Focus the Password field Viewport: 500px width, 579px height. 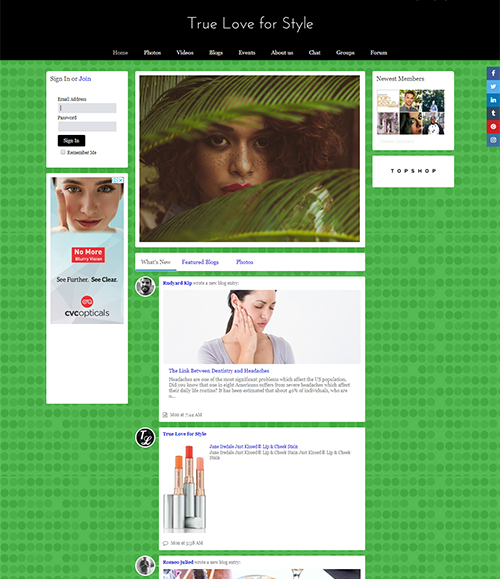[x=87, y=127]
